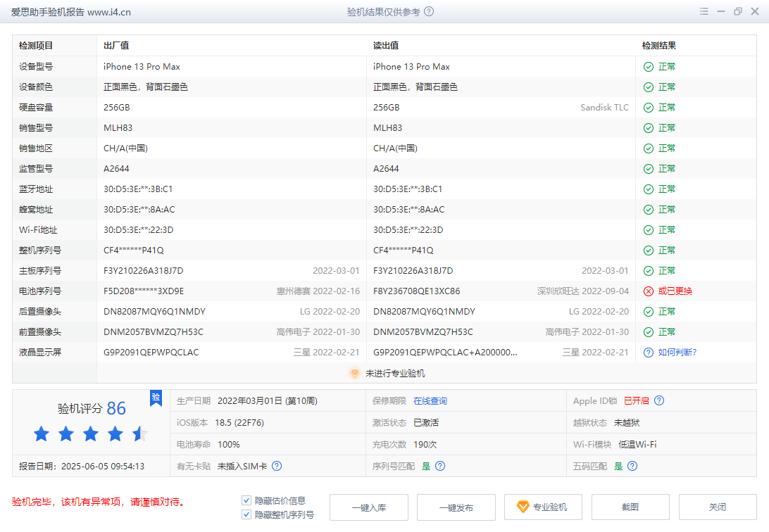Click help icon next to 五码匹配
769x532 pixels.
(632, 466)
